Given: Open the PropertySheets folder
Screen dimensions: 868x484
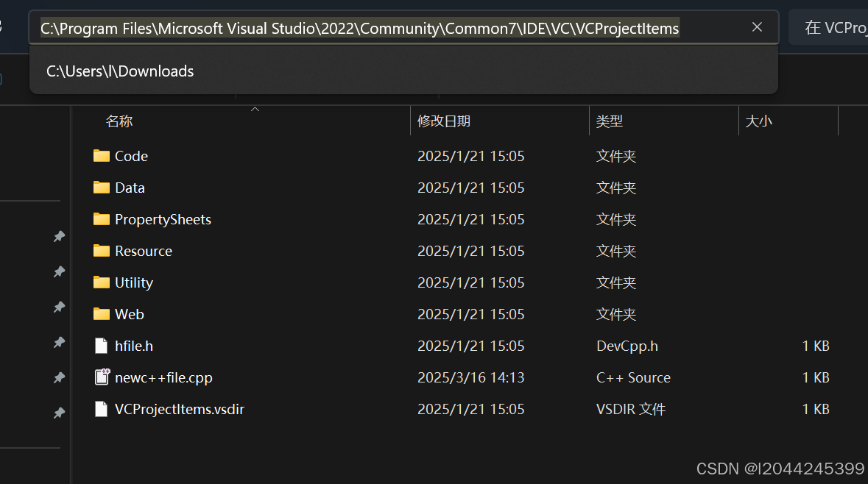Looking at the screenshot, I should [x=163, y=219].
